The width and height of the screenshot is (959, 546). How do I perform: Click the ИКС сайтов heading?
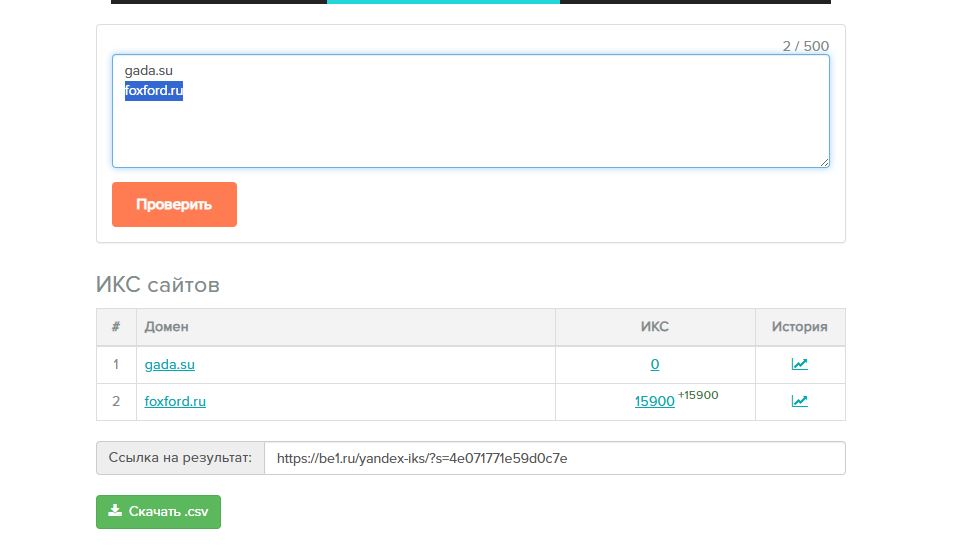click(x=158, y=285)
